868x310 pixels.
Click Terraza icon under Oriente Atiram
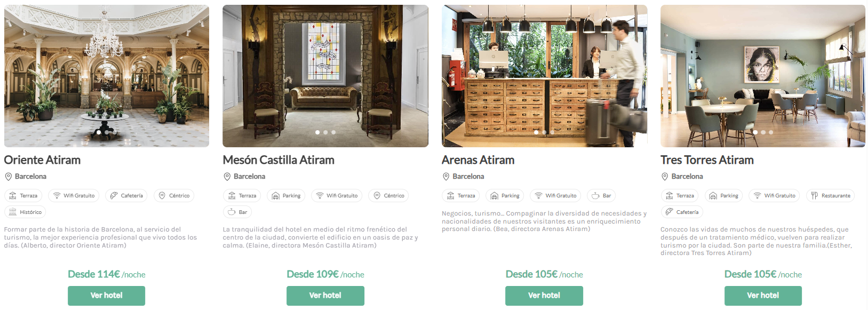click(13, 196)
